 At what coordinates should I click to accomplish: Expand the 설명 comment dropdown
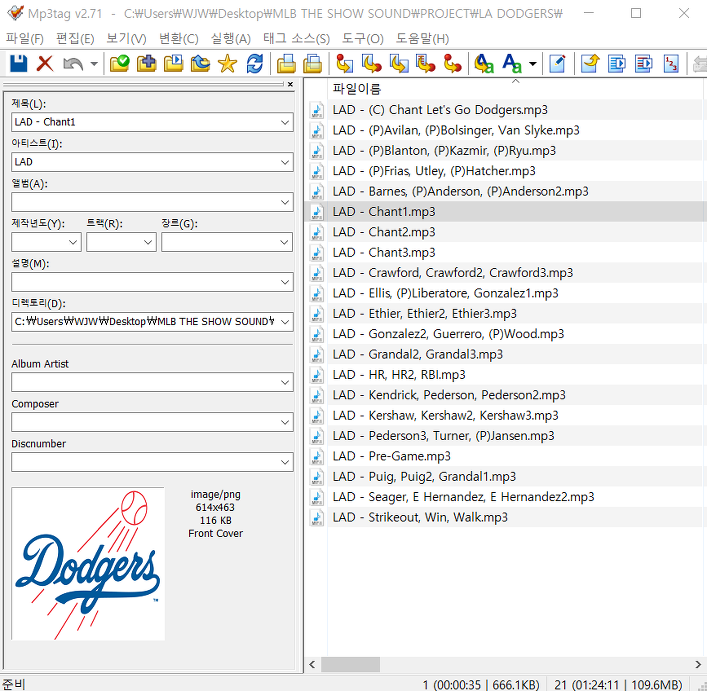tap(285, 282)
